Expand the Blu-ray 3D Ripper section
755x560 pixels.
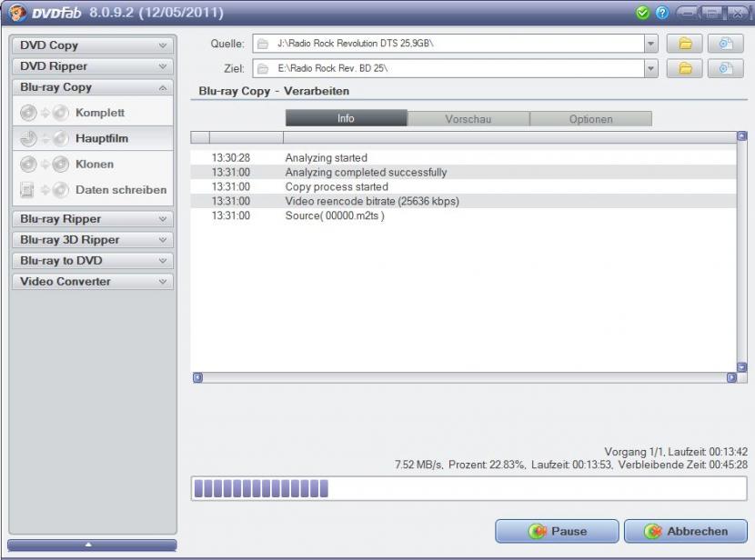point(93,240)
